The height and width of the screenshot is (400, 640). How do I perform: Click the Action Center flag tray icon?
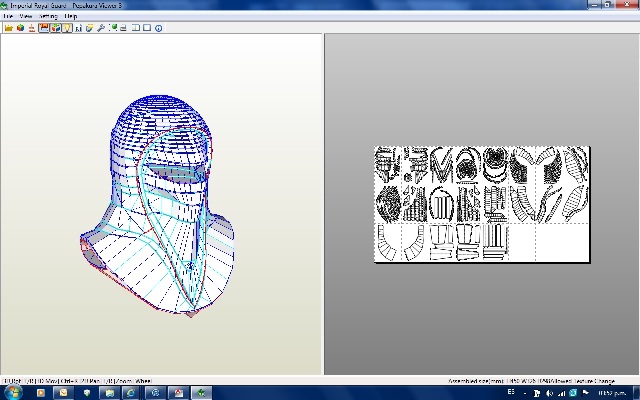(585, 393)
